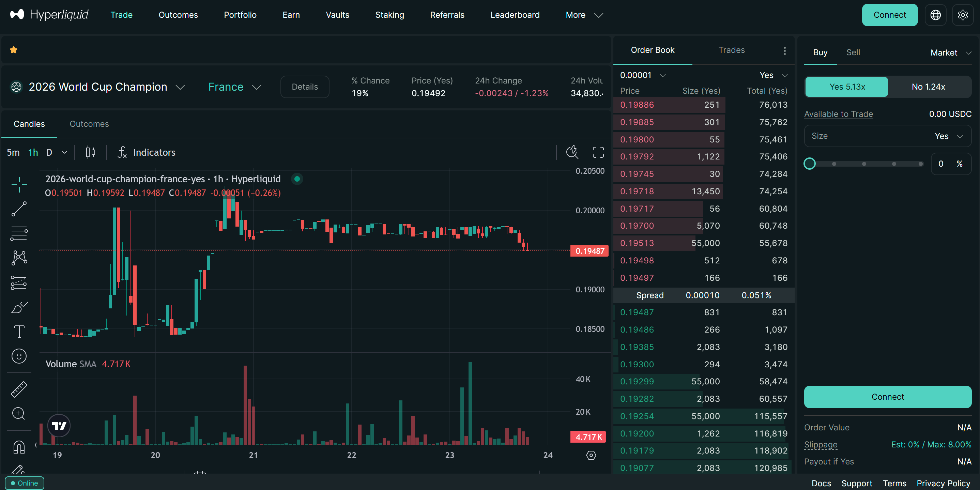Select the crosshair cursor tool
The image size is (980, 490).
19,185
